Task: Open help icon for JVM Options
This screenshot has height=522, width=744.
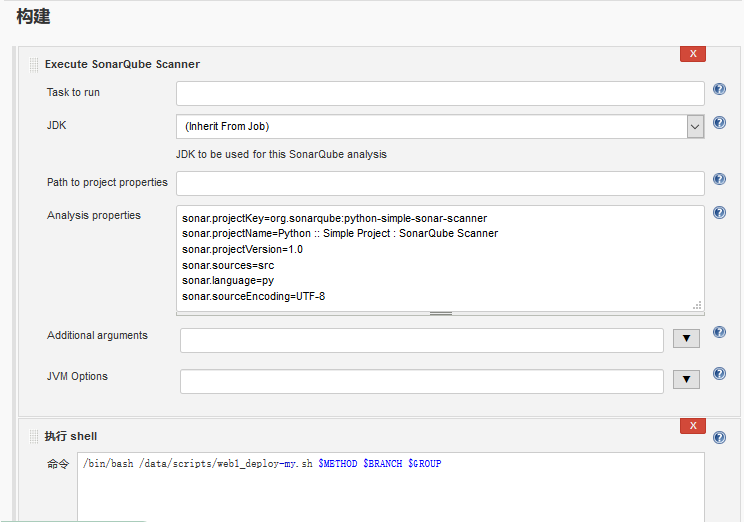Action: coord(719,374)
